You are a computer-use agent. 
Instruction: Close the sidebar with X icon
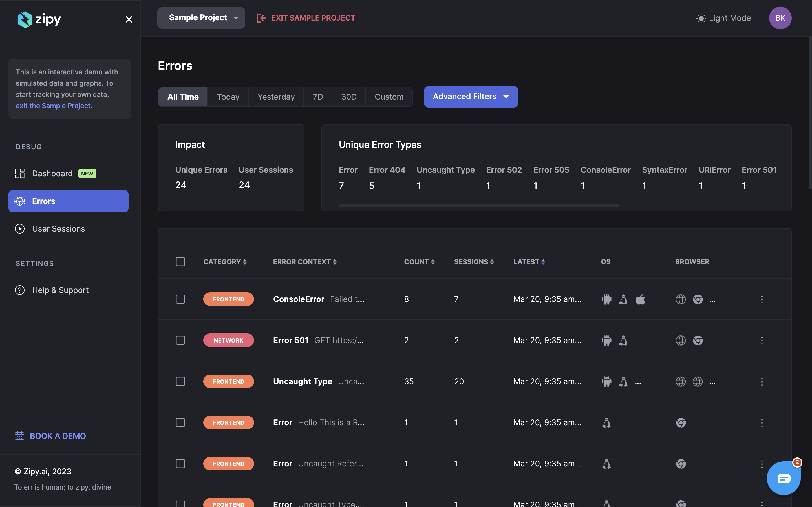click(129, 19)
